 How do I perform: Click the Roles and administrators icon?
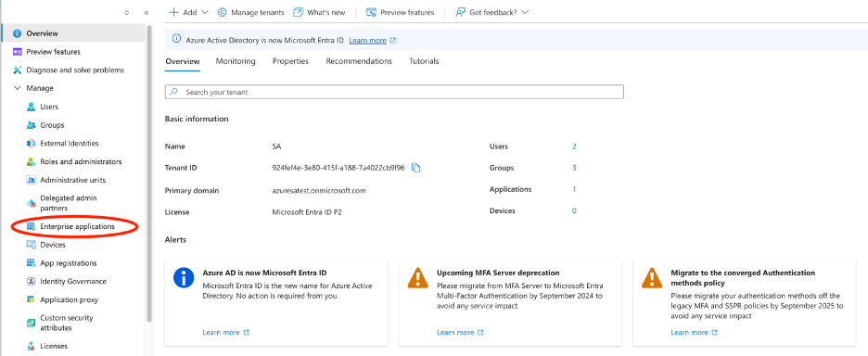click(x=31, y=161)
